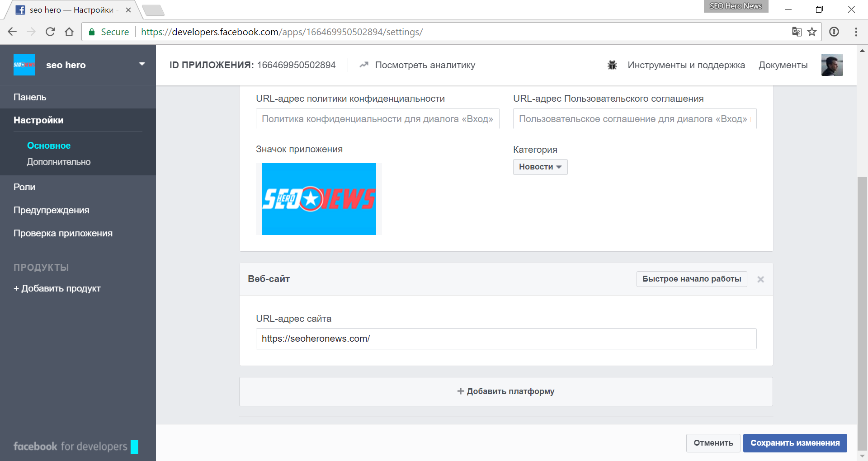Select Настройки in sidebar
Image resolution: width=868 pixels, height=461 pixels.
[x=38, y=120]
